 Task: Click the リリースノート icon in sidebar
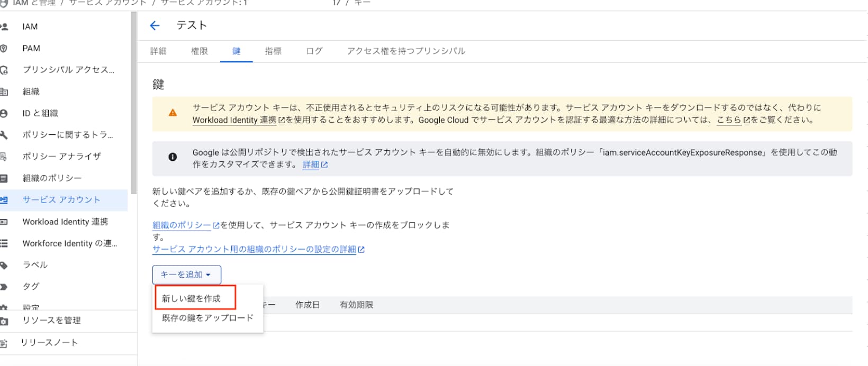click(4, 343)
